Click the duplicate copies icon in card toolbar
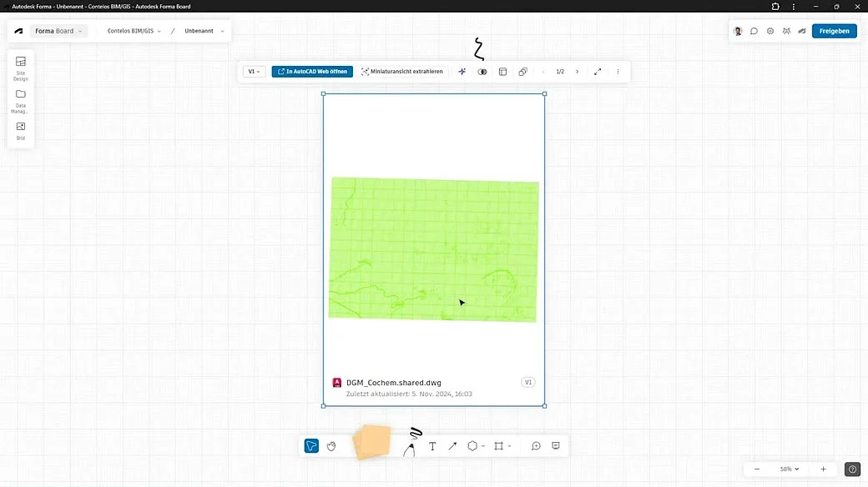Screen dimensions: 868x487 (522, 72)
